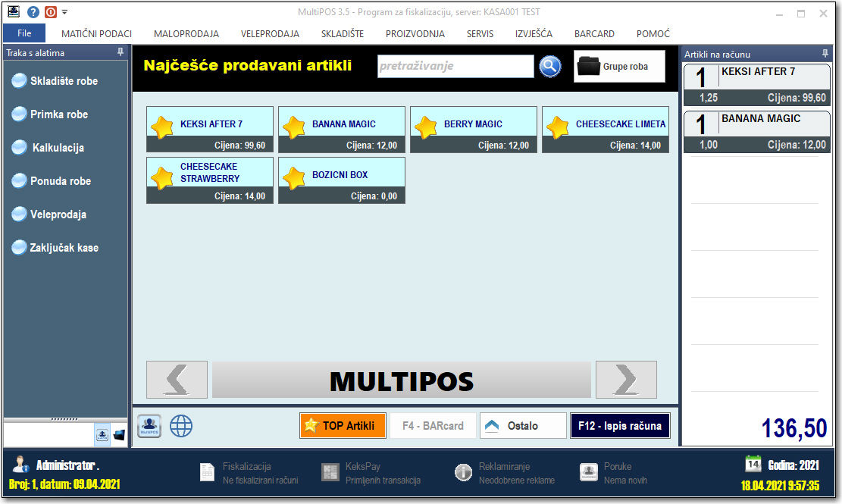Open Fiskalizacija status item
Screen dimensions: 842x504
click(x=249, y=473)
